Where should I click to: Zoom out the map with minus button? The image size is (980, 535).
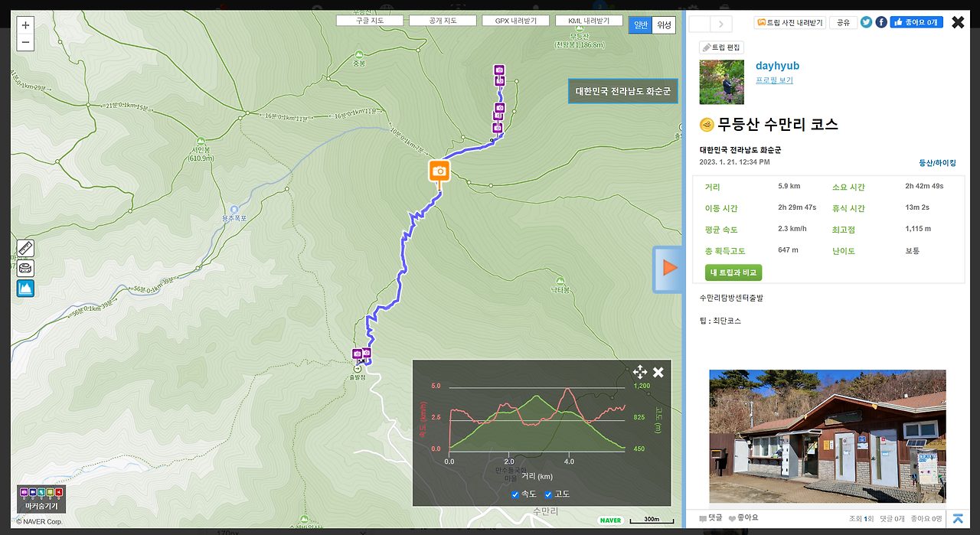[x=25, y=43]
